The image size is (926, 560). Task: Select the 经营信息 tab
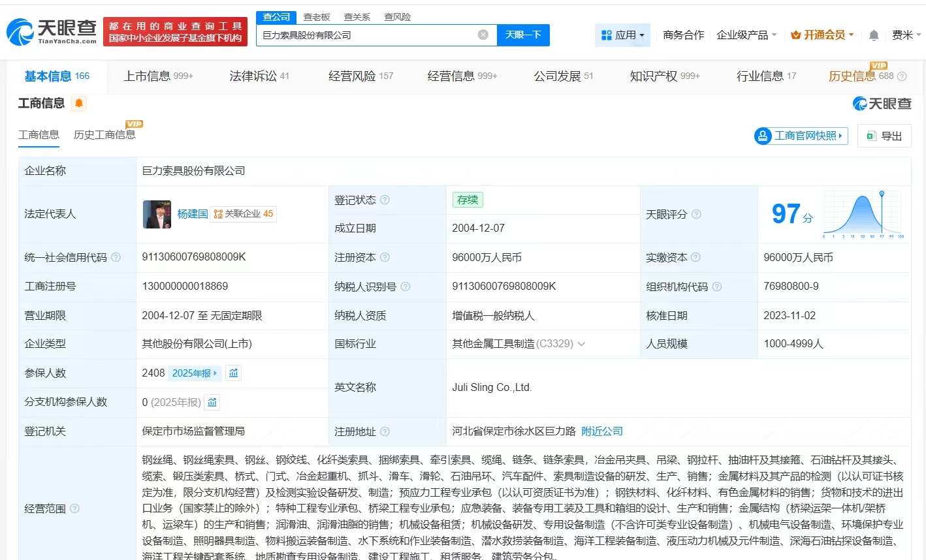462,76
